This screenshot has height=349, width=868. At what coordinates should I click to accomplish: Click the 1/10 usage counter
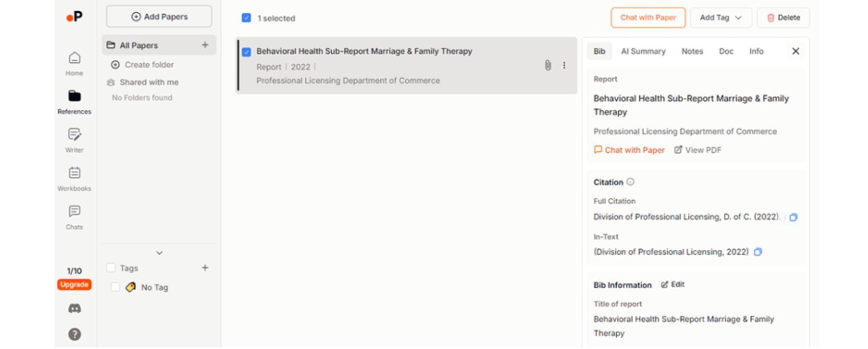tap(75, 271)
